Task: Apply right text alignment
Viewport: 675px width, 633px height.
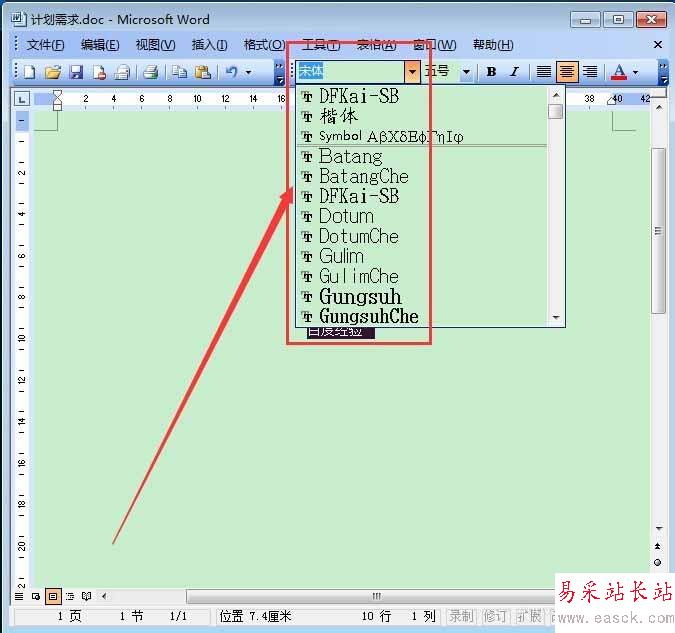Action: tap(590, 71)
